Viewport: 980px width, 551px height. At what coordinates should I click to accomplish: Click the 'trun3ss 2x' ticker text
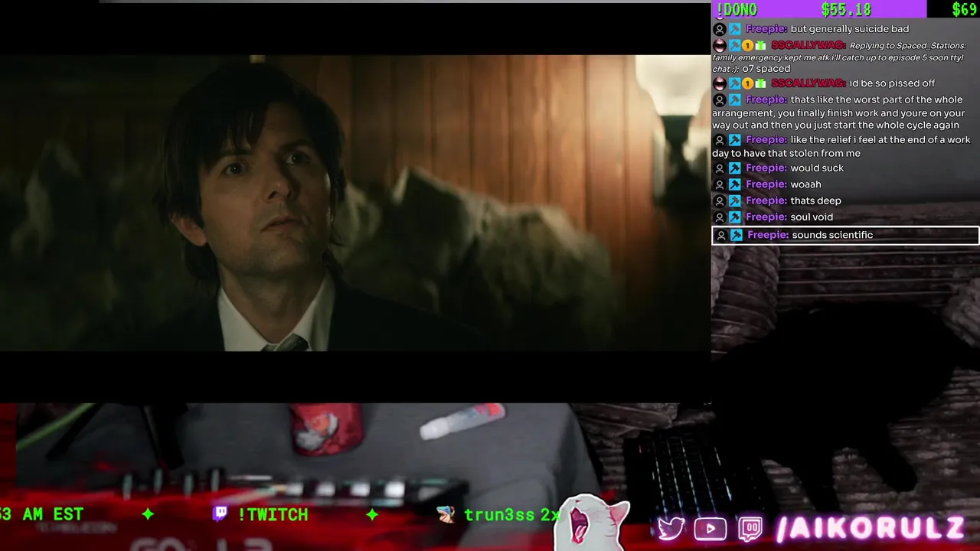512,515
